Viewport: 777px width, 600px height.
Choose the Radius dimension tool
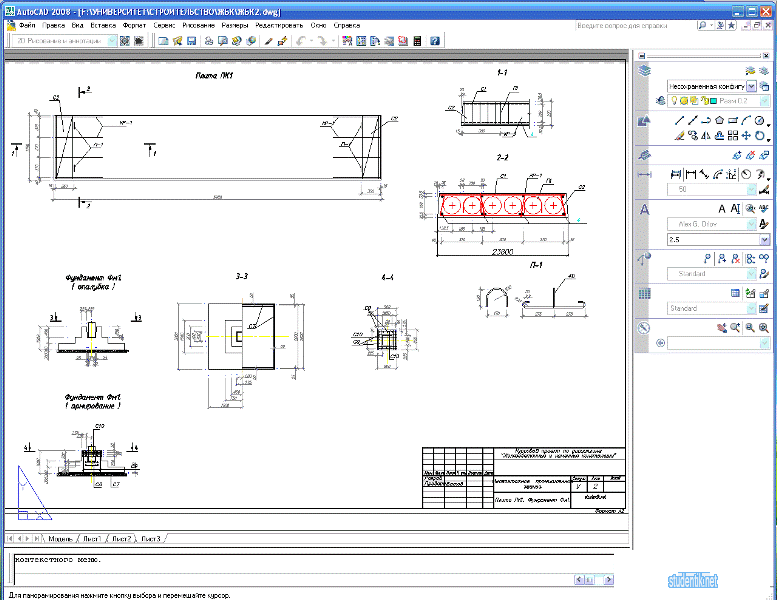coord(746,174)
